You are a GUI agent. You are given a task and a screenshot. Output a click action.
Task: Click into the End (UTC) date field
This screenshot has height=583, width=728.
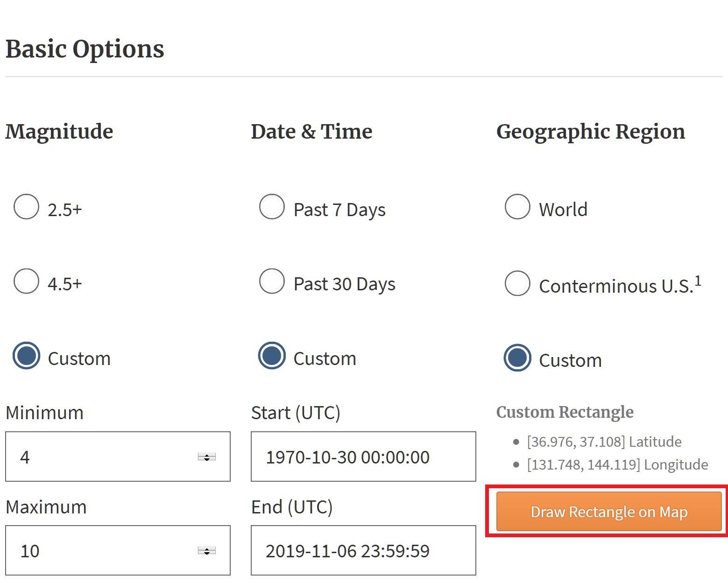coord(363,551)
